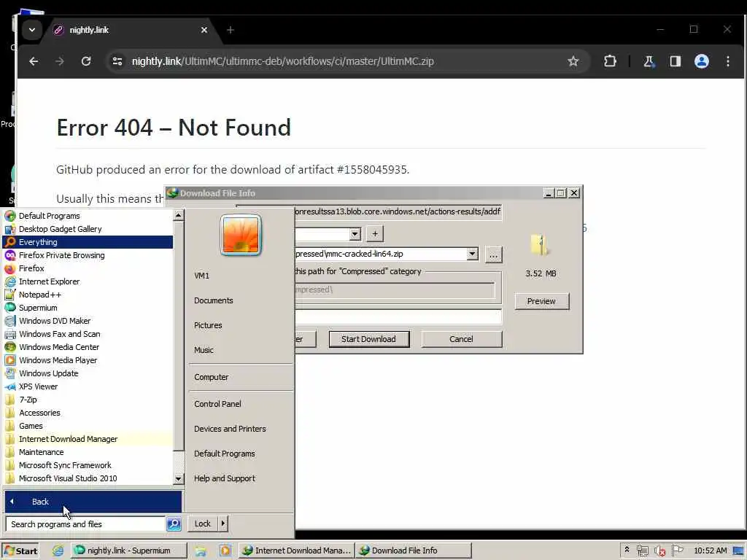Open Help and Support
Viewport: 747px width, 560px height.
(225, 478)
